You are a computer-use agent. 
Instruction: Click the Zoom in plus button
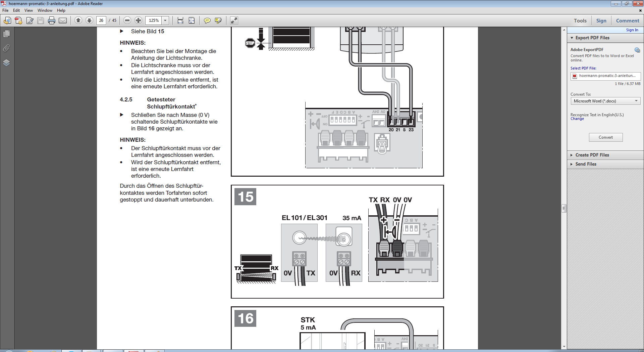pyautogui.click(x=138, y=20)
